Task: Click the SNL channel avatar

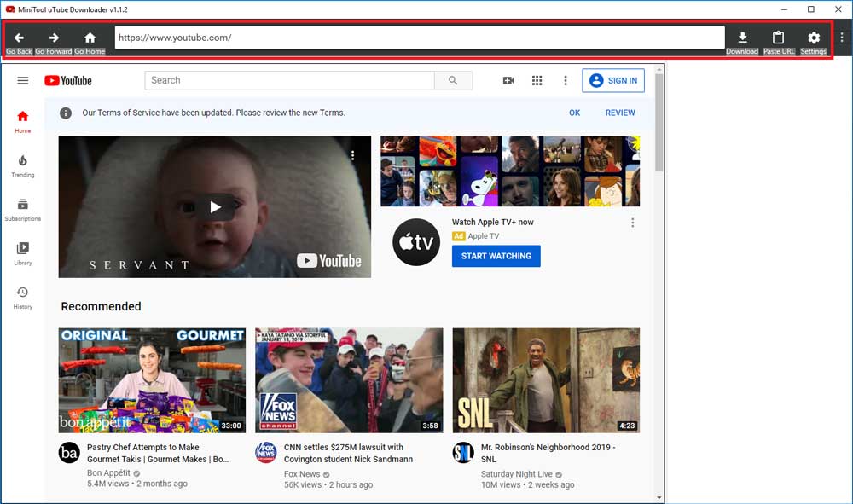Action: coord(463,452)
